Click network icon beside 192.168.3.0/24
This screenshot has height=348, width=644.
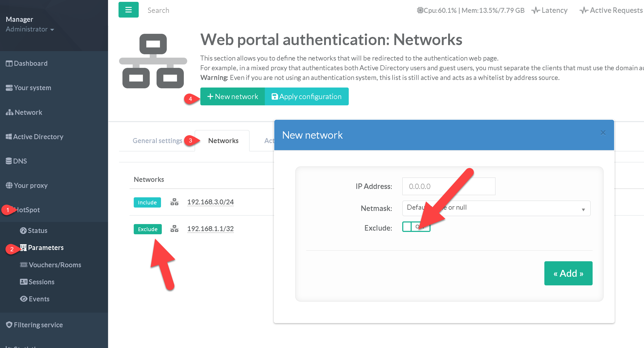174,202
